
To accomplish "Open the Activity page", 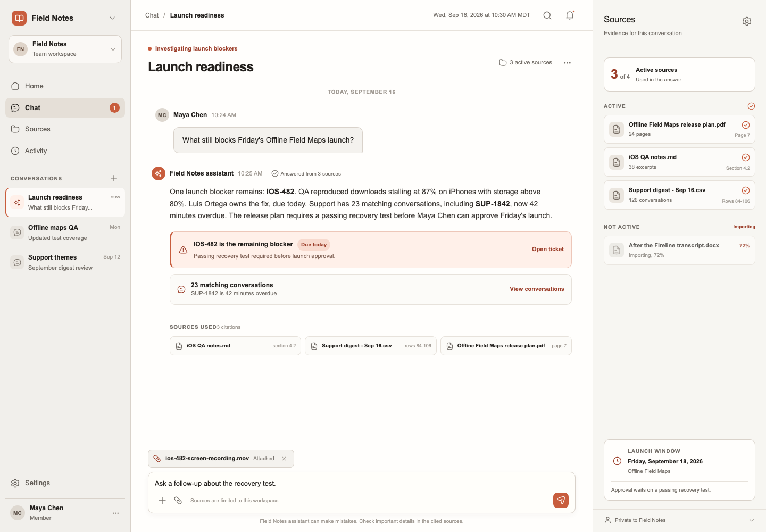I will 65,151.
